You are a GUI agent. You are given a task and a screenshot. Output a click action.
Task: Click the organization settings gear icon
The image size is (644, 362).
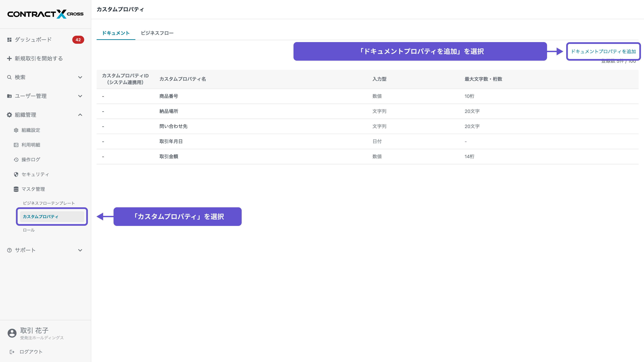pos(16,130)
